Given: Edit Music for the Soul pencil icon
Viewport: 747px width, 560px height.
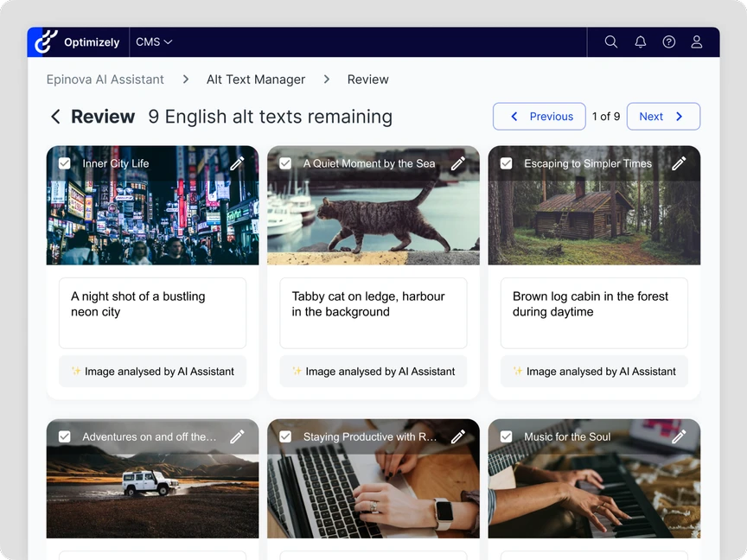Looking at the screenshot, I should pos(679,436).
